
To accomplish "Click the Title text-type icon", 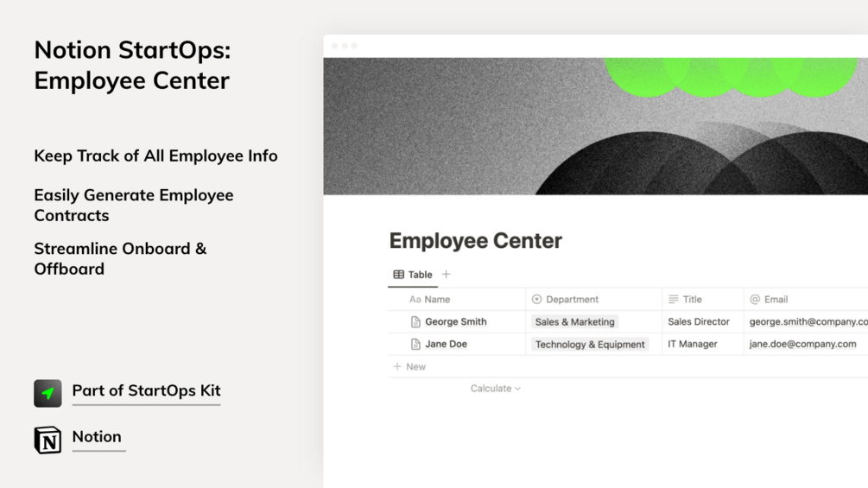I will pos(673,300).
